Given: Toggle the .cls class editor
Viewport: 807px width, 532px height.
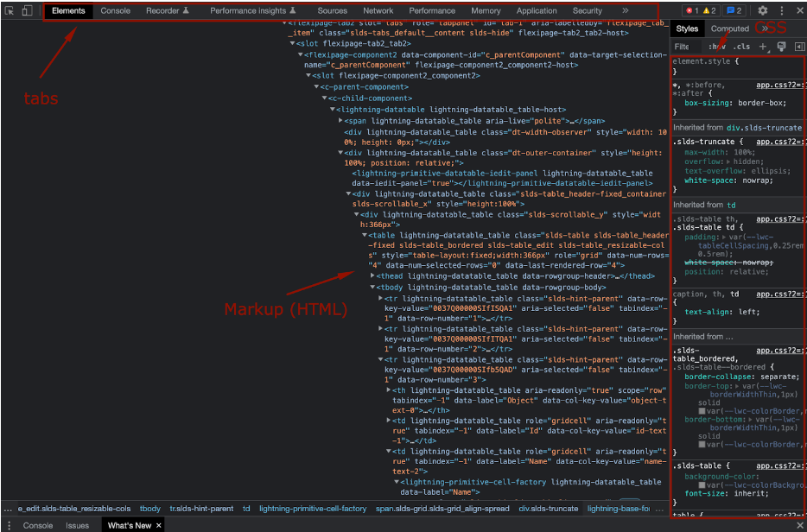Looking at the screenshot, I should 741,47.
